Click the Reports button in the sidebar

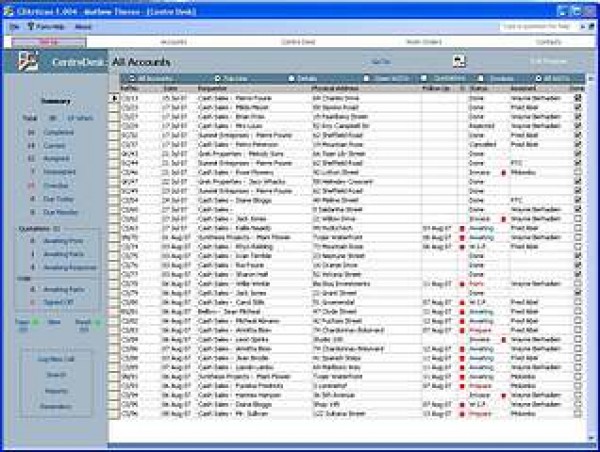(x=56, y=391)
